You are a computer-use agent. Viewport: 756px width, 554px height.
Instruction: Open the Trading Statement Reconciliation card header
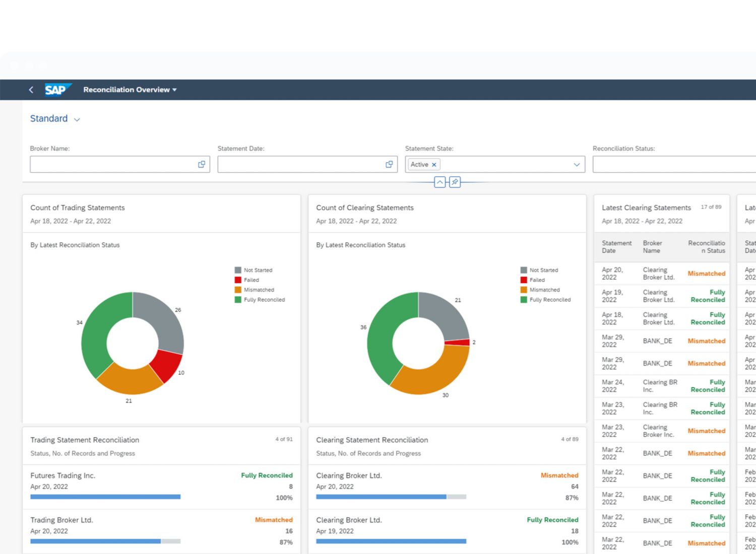pyautogui.click(x=85, y=440)
